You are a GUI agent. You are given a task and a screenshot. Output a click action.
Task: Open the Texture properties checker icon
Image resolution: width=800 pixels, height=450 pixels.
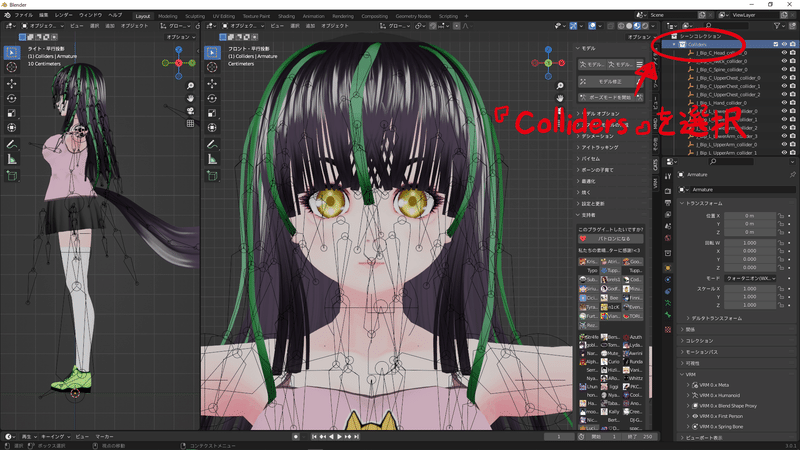click(x=668, y=330)
